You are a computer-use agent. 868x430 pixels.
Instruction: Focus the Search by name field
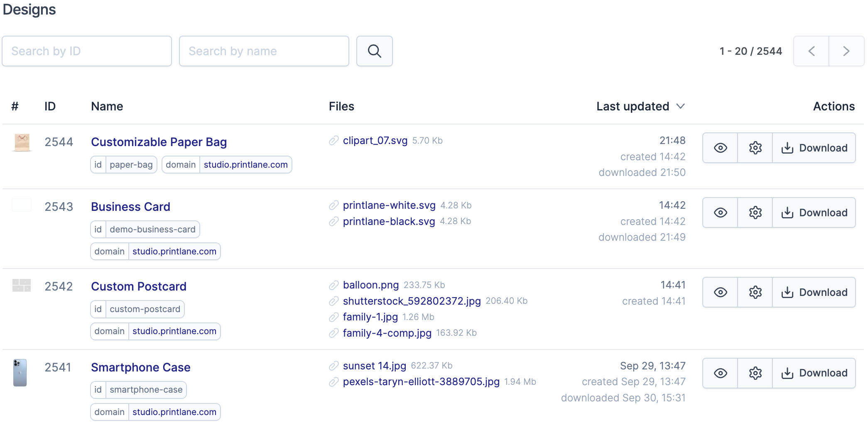click(264, 51)
